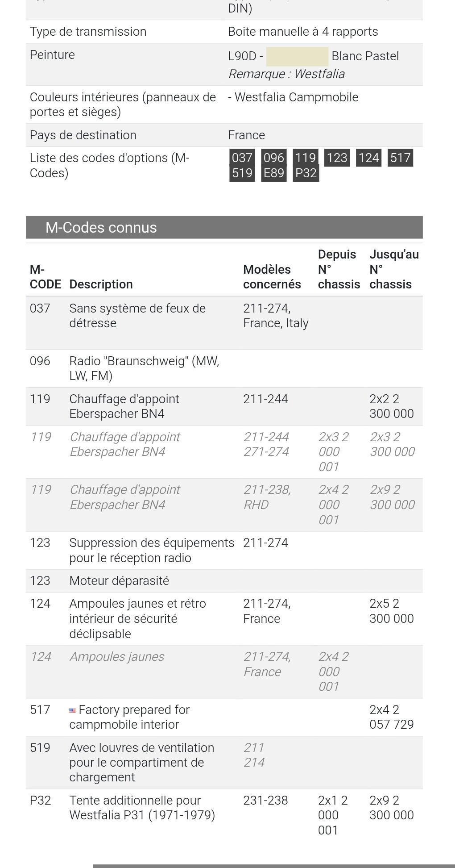Viewport: 455px width, 868px height.
Task: Click the Description column header
Action: pyautogui.click(x=101, y=284)
